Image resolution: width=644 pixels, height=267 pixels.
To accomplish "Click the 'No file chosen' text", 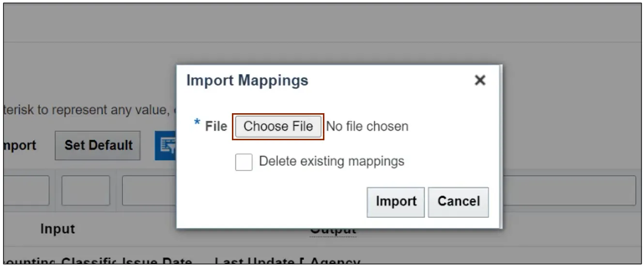I will (x=367, y=127).
